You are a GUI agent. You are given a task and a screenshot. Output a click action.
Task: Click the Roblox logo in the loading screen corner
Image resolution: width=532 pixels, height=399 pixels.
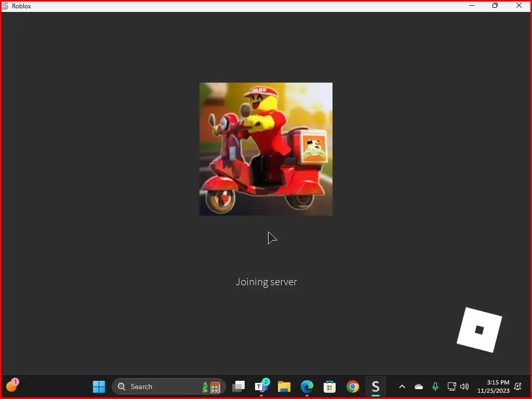click(x=479, y=330)
